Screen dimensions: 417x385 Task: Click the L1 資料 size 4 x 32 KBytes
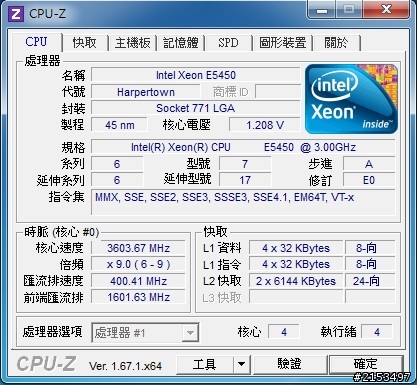(296, 248)
